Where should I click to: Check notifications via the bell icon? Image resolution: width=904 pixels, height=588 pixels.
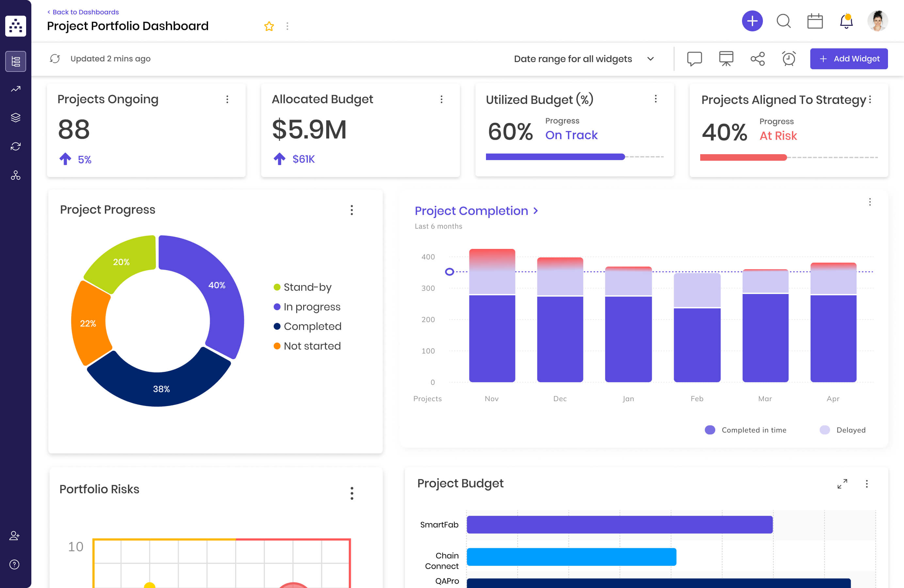tap(846, 22)
